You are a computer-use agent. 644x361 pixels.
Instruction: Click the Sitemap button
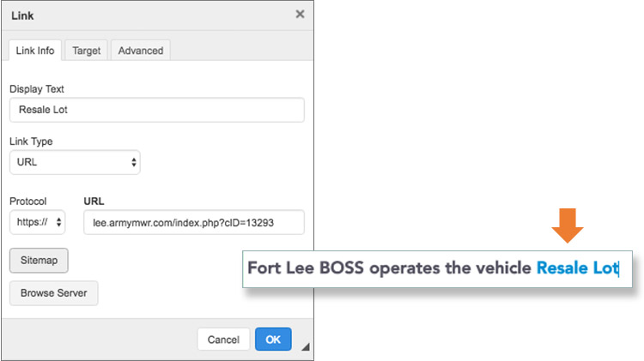(x=39, y=260)
